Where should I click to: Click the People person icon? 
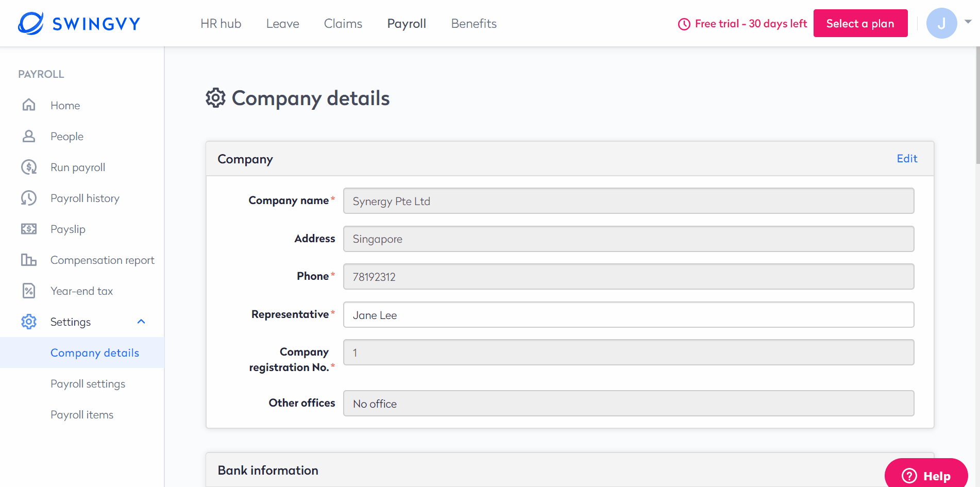pos(29,136)
